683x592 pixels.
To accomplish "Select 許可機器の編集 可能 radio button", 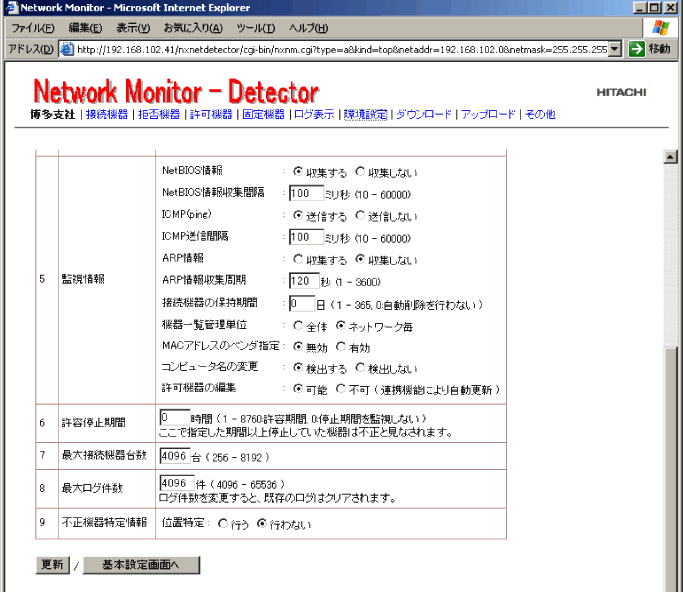I will coord(298,388).
